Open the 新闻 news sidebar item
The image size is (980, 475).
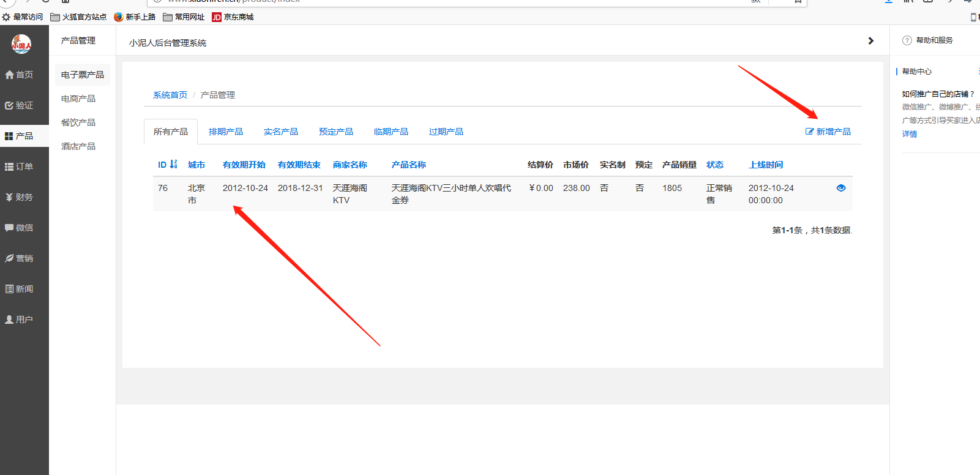[20, 289]
